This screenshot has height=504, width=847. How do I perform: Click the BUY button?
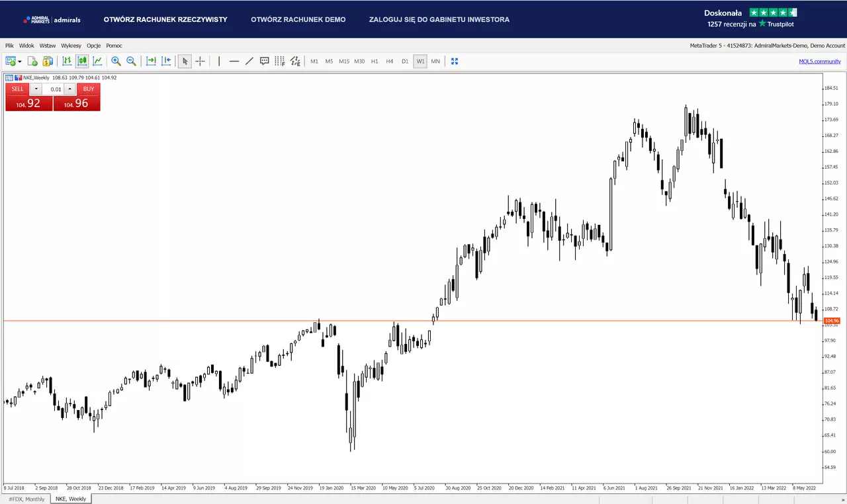coord(89,89)
